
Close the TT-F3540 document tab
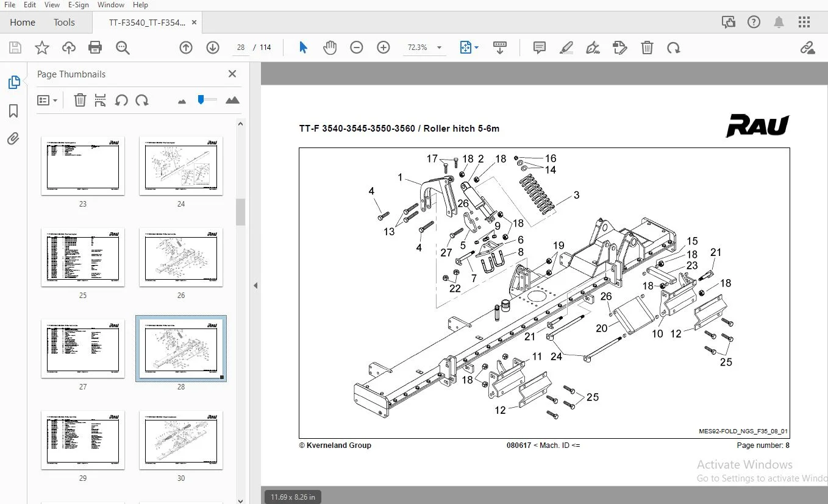195,22
